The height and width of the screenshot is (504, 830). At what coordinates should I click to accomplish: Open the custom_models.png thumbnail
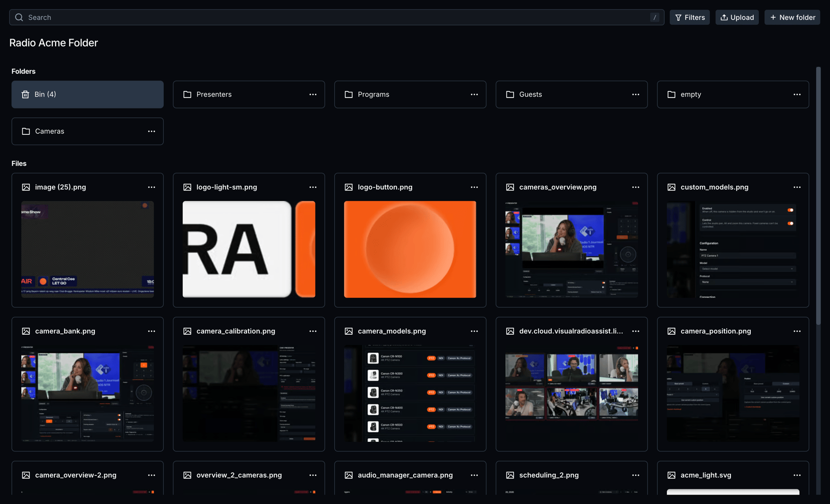pos(733,249)
